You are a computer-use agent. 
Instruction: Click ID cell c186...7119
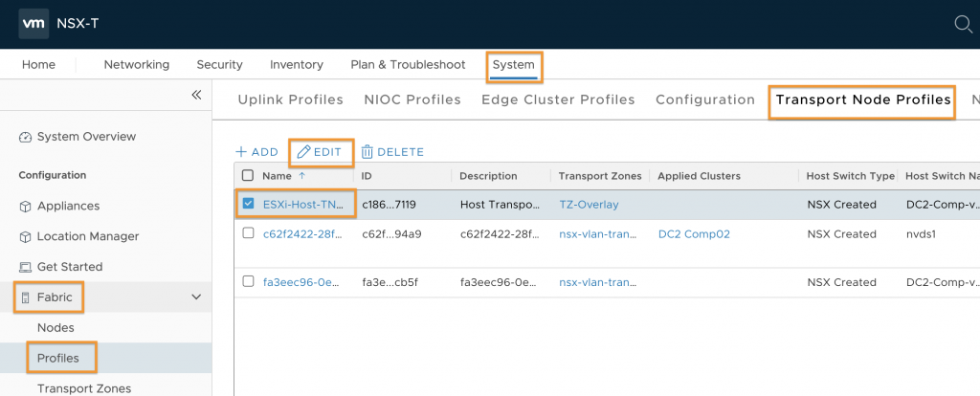pos(389,205)
